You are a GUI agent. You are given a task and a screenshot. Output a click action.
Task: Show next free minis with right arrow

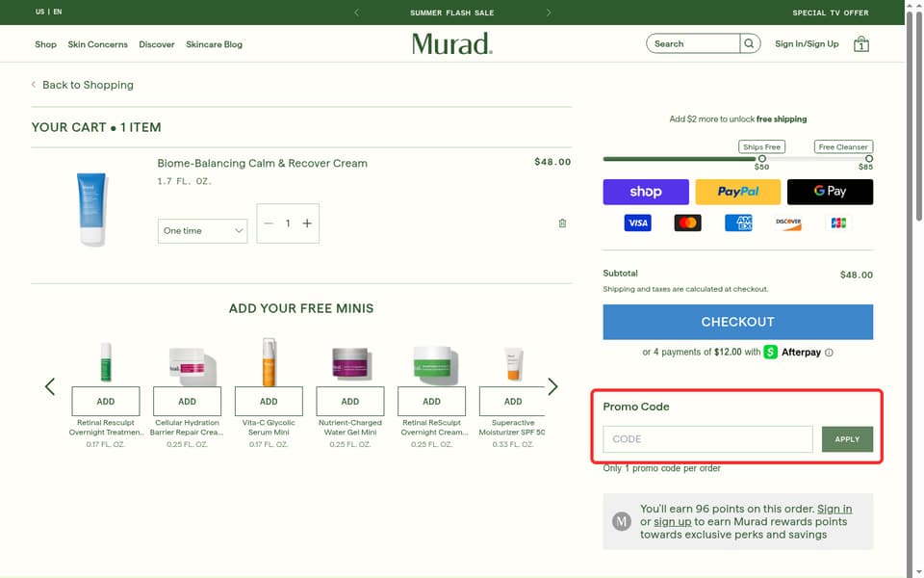pyautogui.click(x=552, y=387)
